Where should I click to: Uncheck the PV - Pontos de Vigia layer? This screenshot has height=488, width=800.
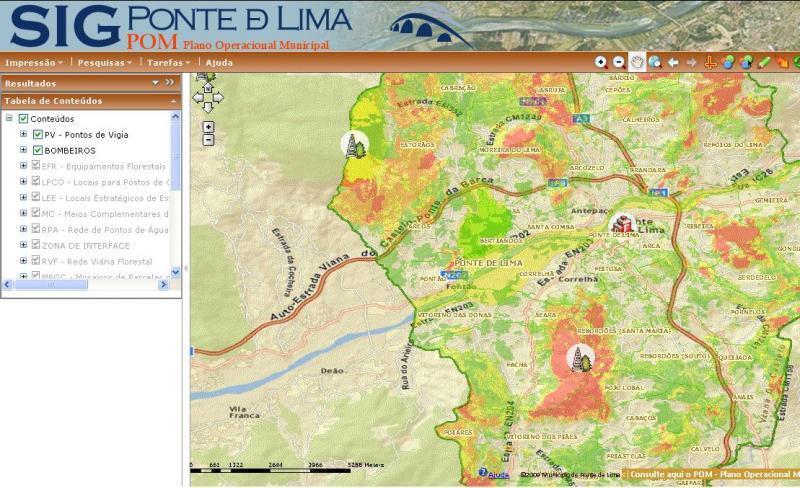[x=38, y=134]
